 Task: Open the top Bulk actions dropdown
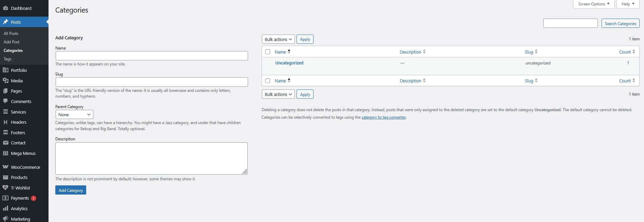pos(278,39)
